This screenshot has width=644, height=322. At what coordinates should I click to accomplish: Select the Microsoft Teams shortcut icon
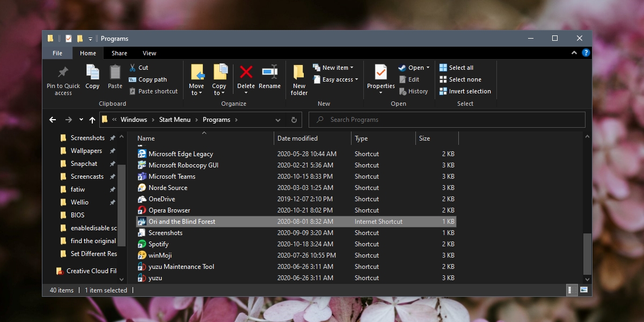pos(142,177)
